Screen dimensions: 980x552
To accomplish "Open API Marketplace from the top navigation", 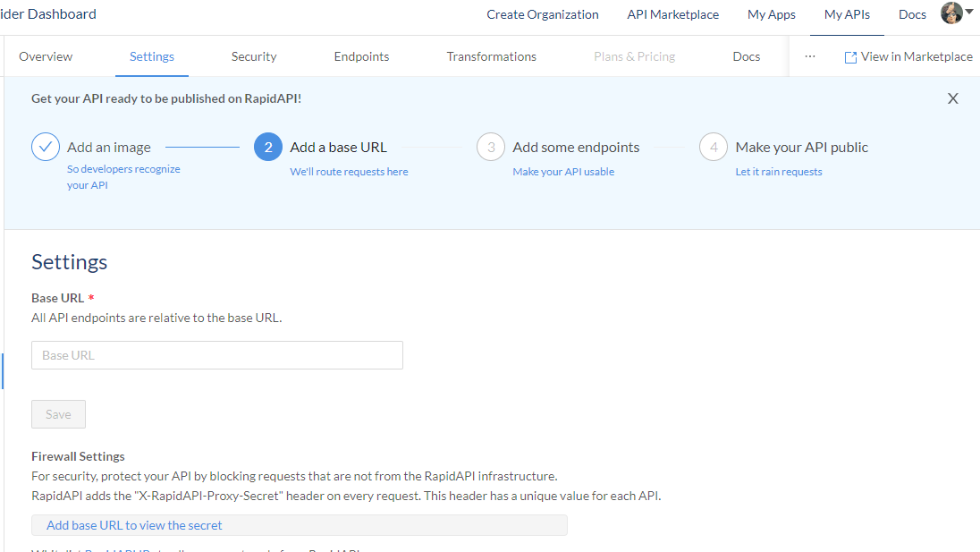I will point(673,14).
